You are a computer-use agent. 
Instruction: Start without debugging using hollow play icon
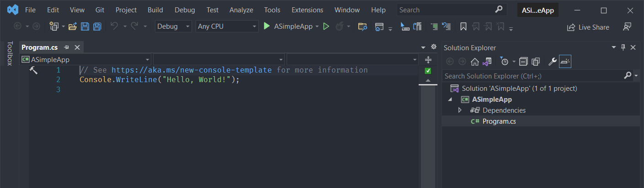tap(326, 26)
